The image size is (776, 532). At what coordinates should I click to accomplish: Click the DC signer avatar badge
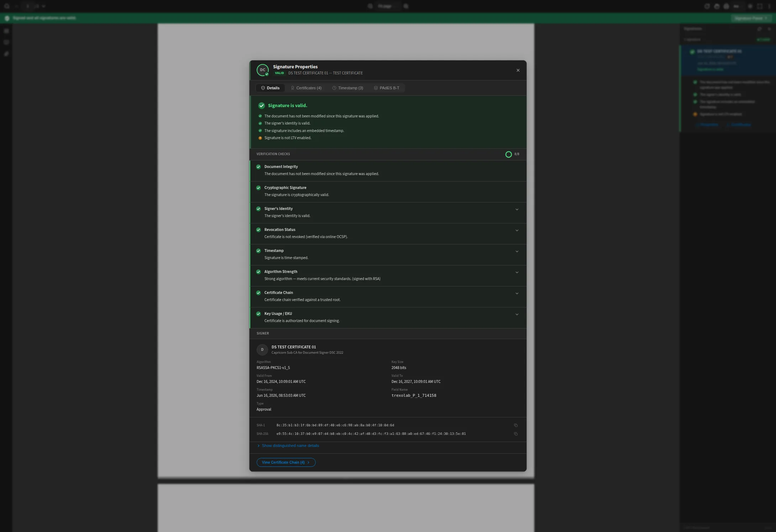pos(263,70)
